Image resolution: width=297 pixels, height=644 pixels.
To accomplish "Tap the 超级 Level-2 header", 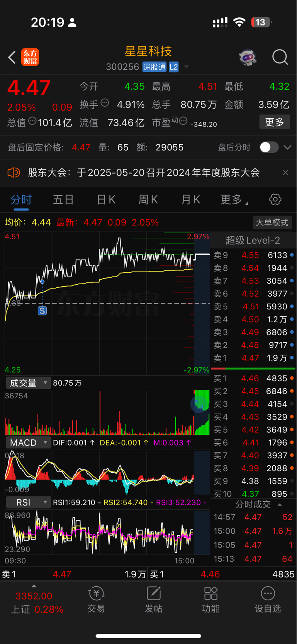I will 253,240.
